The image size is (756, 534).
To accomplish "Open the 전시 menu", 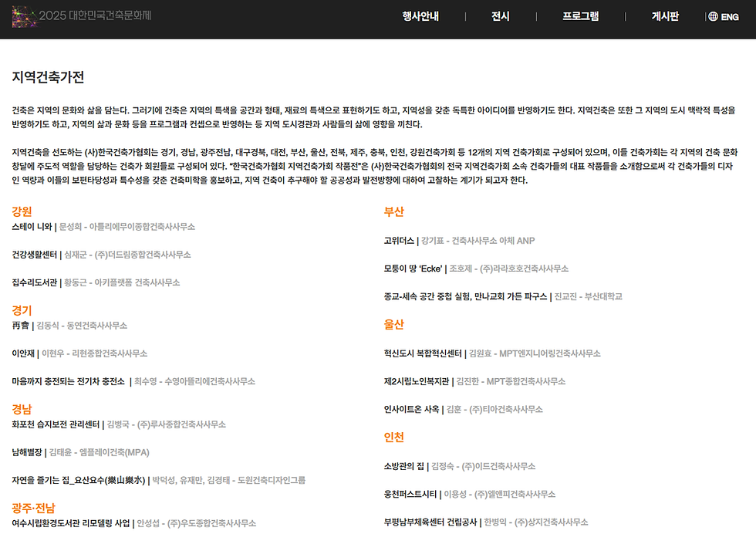I will (501, 16).
